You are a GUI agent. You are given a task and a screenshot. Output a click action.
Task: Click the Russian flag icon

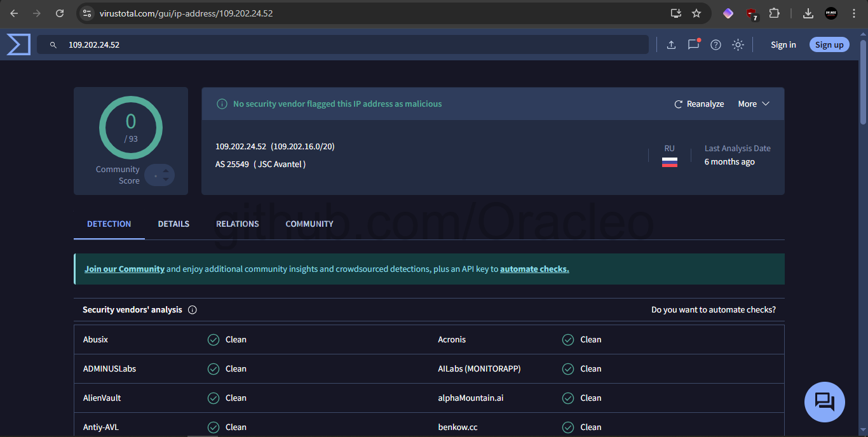(669, 162)
